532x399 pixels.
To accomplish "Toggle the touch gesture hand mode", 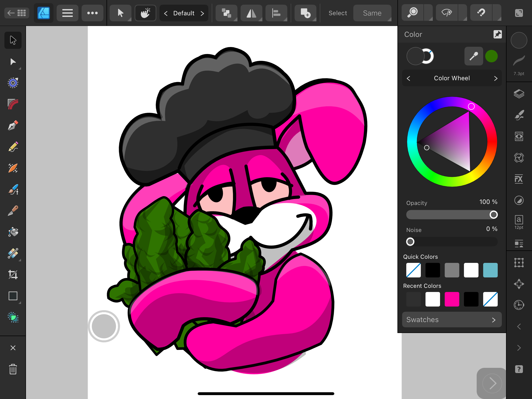I will [x=145, y=13].
